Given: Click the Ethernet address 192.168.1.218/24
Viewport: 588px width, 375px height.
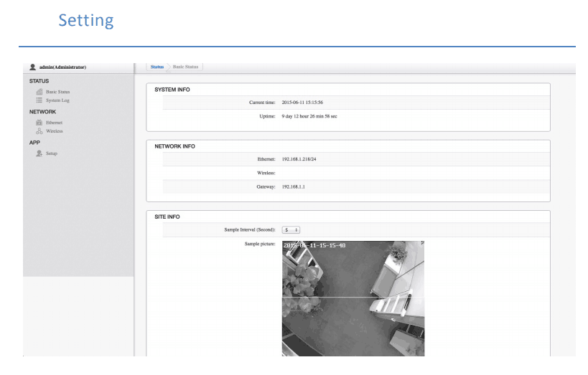Looking at the screenshot, I should pos(299,159).
